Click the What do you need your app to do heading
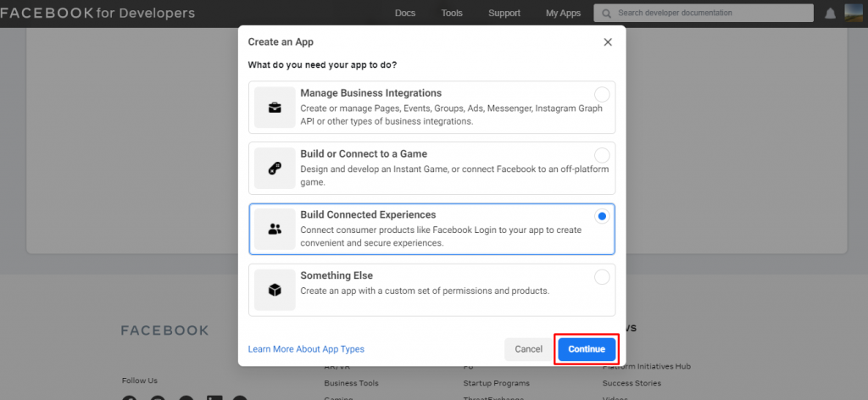This screenshot has height=400, width=868. click(322, 65)
